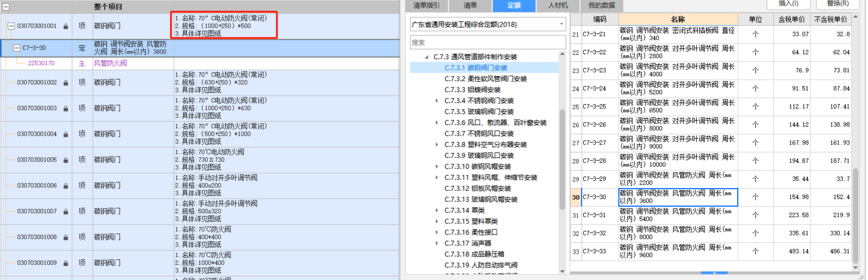This screenshot has width=868, height=280.
Task: Expand the C.7.3.16 柔性接口 node
Action: pos(437,232)
